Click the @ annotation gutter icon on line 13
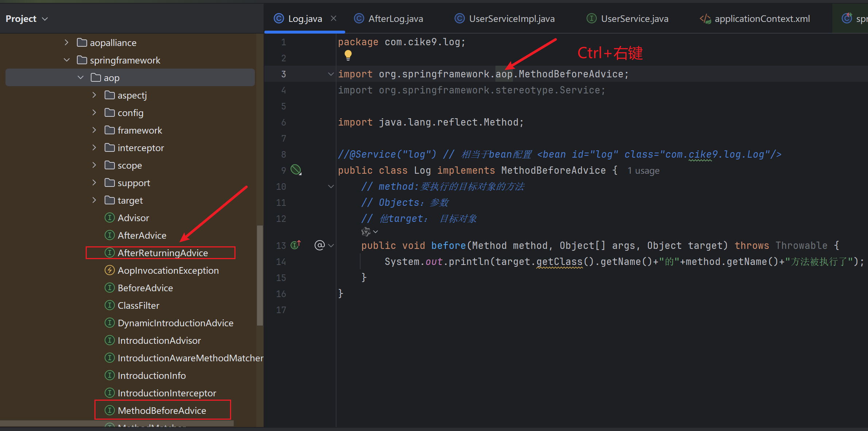This screenshot has width=868, height=431. click(x=319, y=245)
